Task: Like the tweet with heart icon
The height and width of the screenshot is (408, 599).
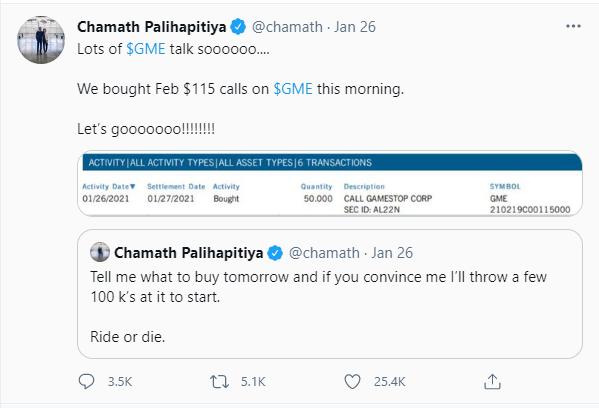Action: pyautogui.click(x=352, y=382)
